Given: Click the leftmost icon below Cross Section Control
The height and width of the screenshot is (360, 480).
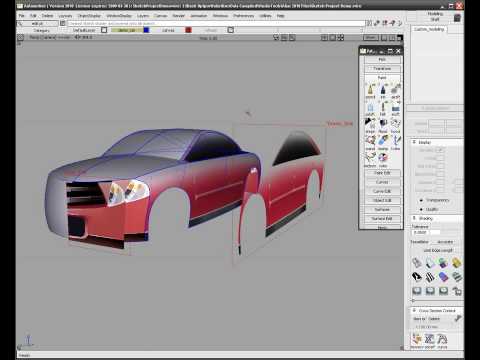Looking at the screenshot, I should [416, 340].
